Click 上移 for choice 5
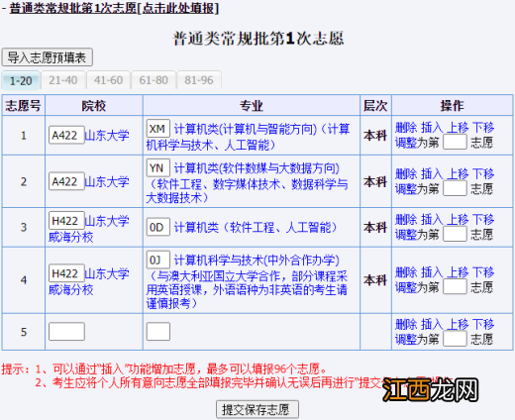 458,324
